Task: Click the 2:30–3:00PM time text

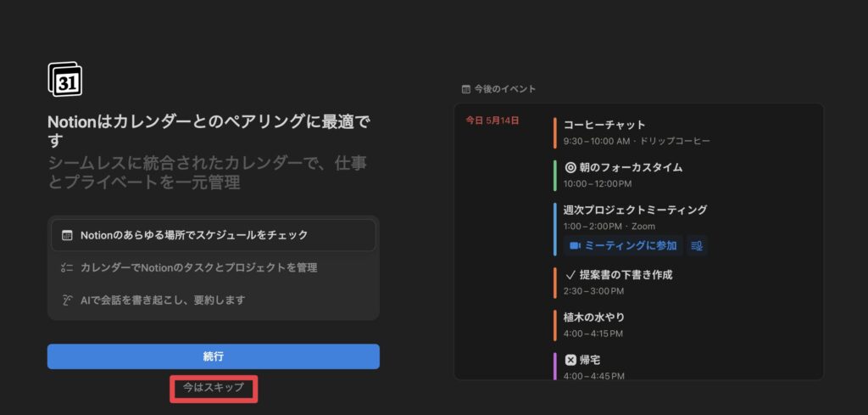Action: coord(593,291)
